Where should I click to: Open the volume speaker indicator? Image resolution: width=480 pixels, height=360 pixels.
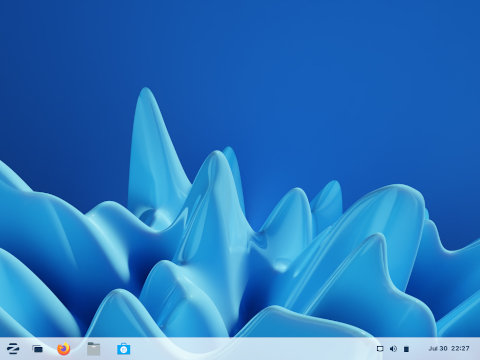point(393,349)
